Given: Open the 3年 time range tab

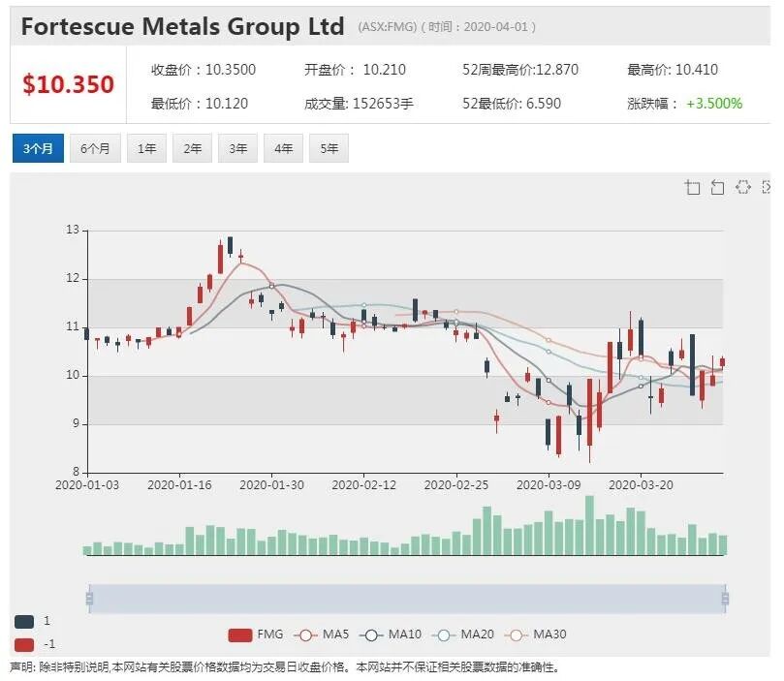Looking at the screenshot, I should tap(238, 148).
